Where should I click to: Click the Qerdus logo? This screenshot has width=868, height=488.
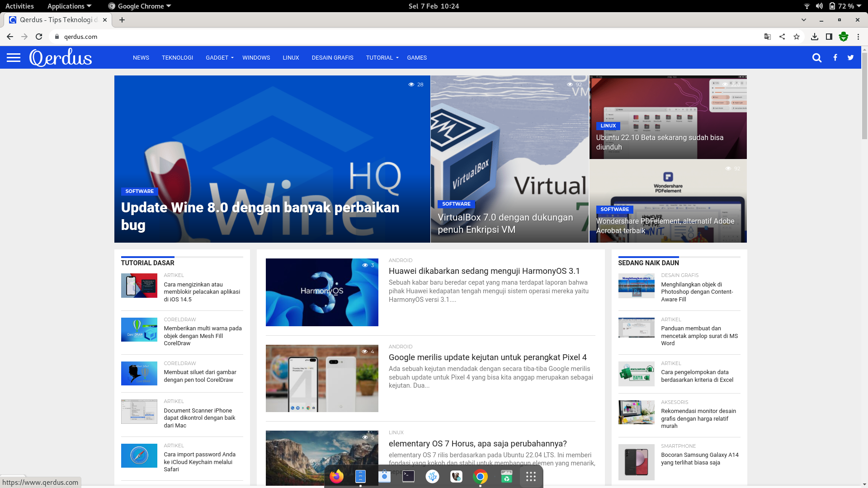tap(61, 57)
